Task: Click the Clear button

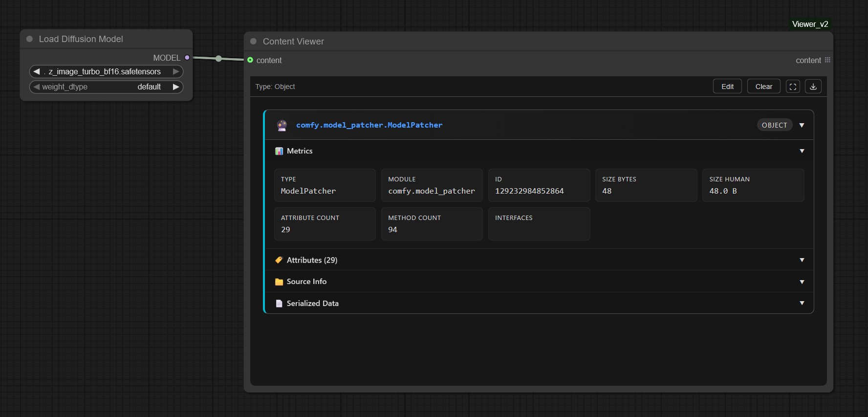Action: [763, 87]
